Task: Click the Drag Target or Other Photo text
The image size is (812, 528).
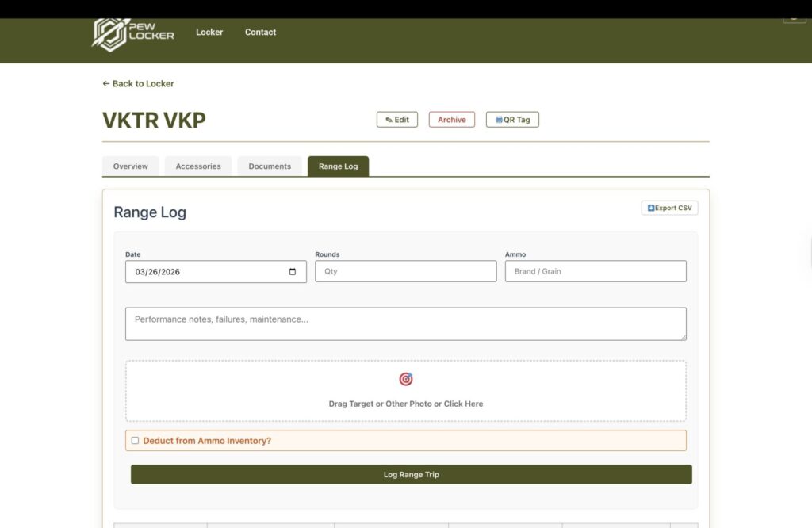Action: [x=406, y=404]
